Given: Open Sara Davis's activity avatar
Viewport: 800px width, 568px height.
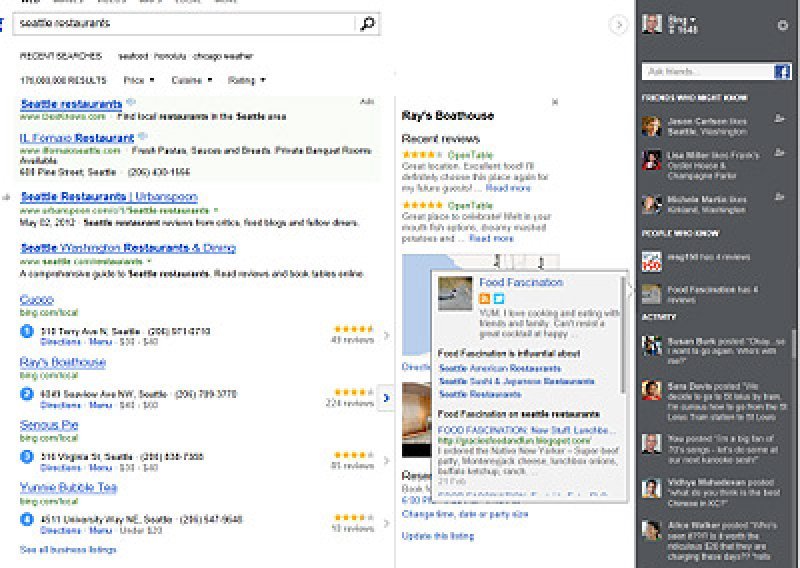Looking at the screenshot, I should (x=652, y=390).
